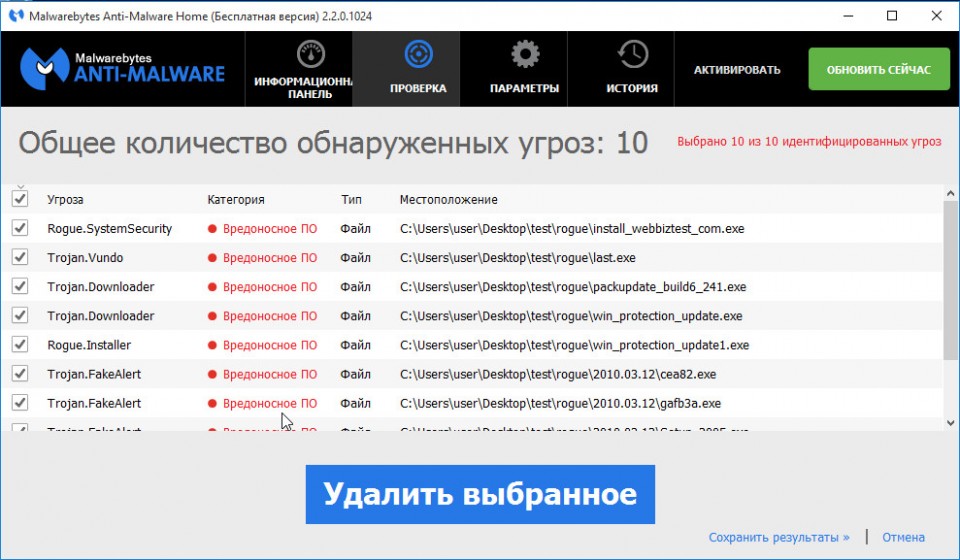Sort by the Местоположение column header
The width and height of the screenshot is (960, 560).
tap(449, 200)
